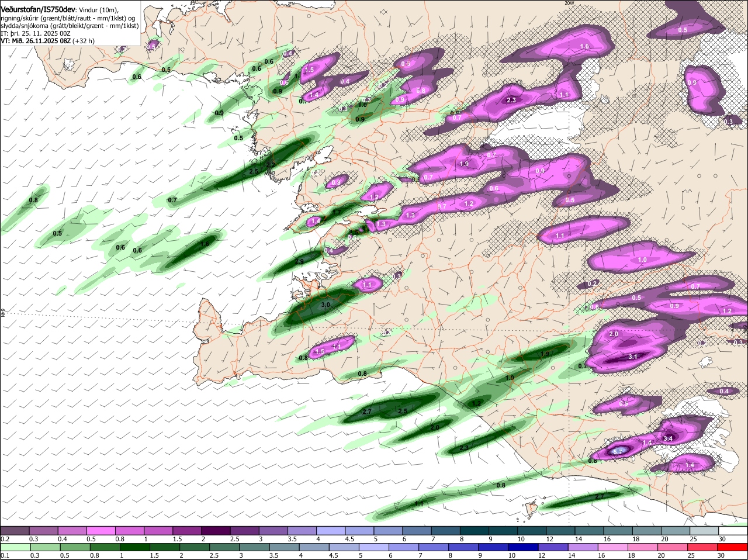Click the Veðurstofan/IS750dev title text
The width and height of the screenshot is (748, 560).
coord(38,10)
